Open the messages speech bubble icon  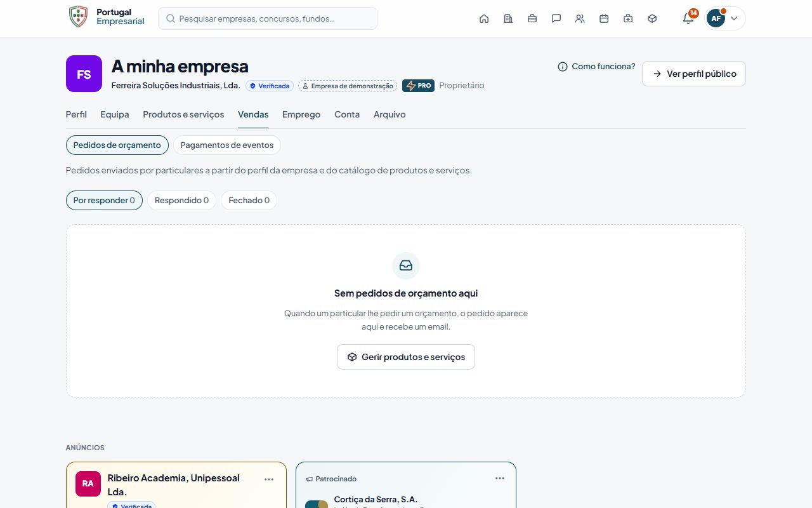pos(556,18)
